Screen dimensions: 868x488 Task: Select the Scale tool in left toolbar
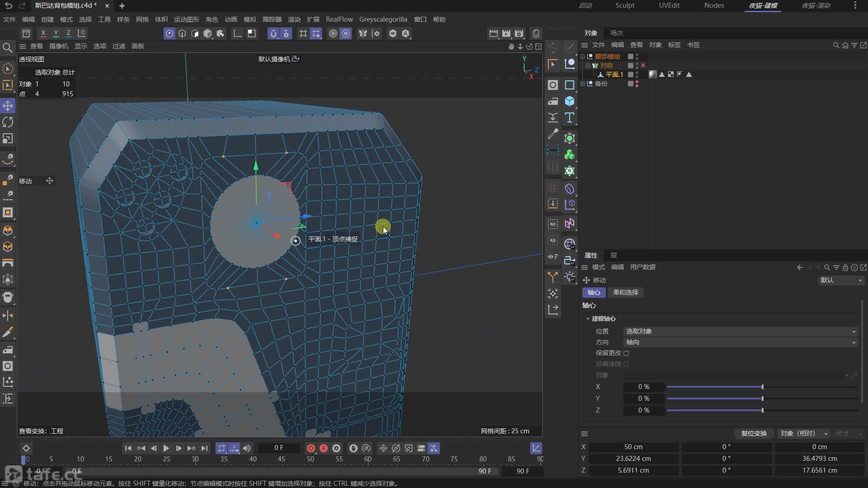click(x=8, y=139)
